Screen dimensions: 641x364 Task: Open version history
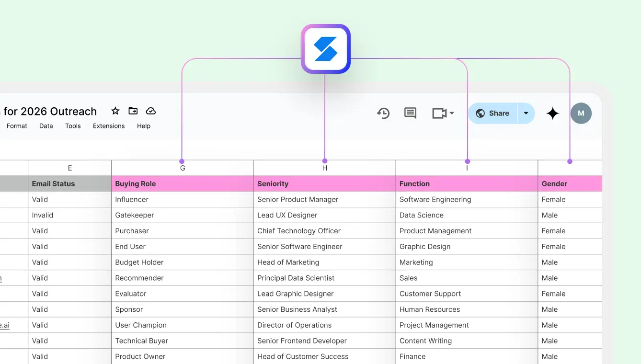(x=383, y=113)
